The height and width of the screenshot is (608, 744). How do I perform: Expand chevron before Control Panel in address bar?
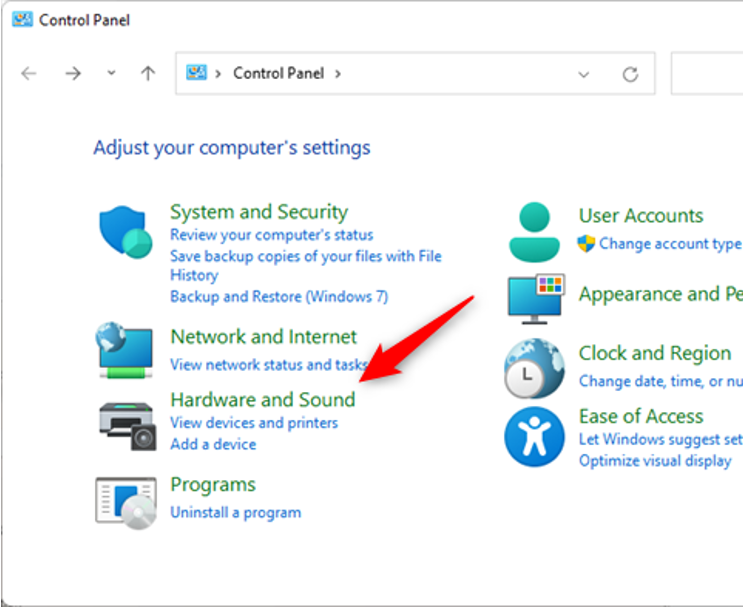(x=218, y=74)
